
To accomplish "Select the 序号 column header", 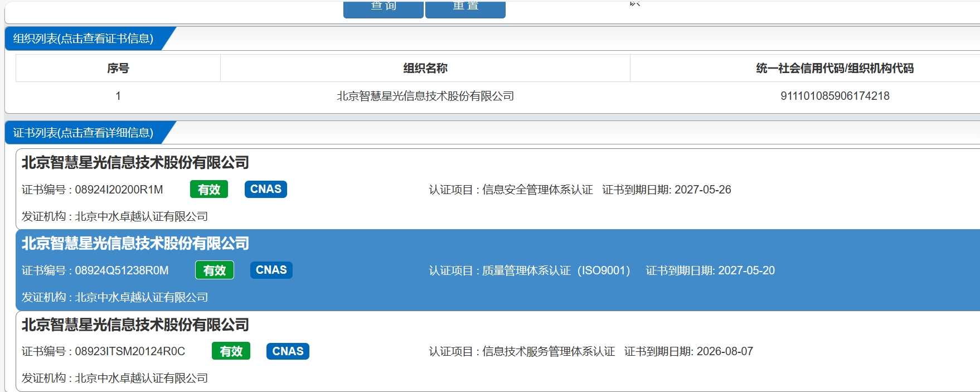I will [118, 68].
